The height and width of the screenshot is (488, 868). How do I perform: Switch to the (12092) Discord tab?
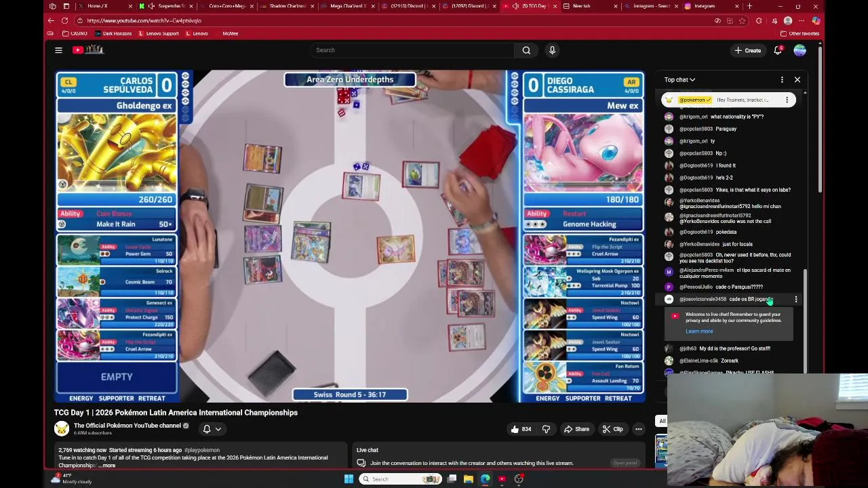click(467, 6)
